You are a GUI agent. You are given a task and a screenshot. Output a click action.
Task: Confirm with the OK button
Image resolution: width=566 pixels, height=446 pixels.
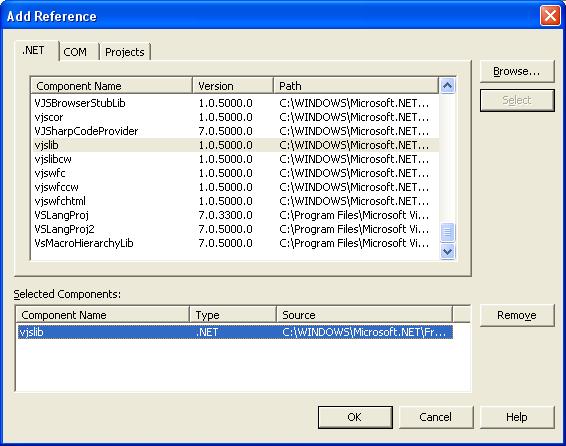(x=355, y=417)
